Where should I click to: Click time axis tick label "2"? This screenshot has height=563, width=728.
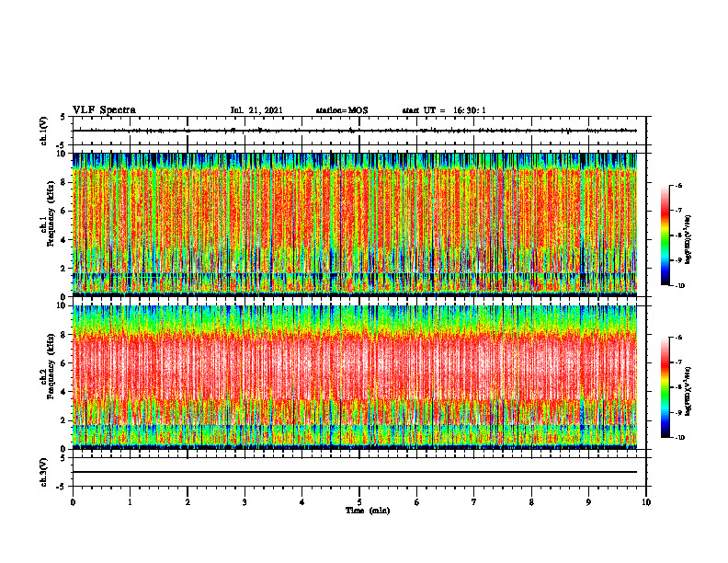pos(188,502)
